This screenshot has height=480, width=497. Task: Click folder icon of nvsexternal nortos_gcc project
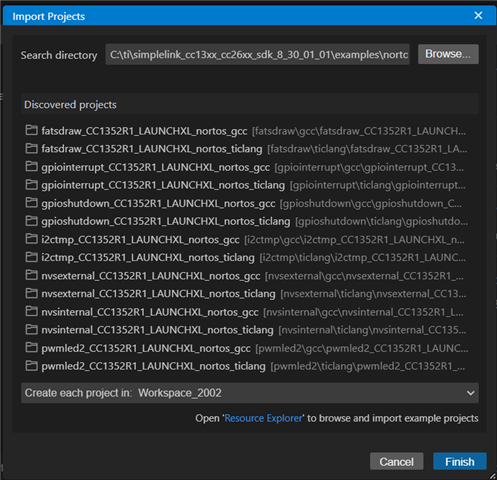point(31,275)
